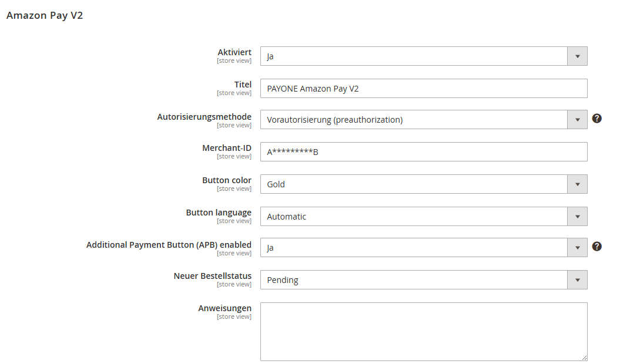The width and height of the screenshot is (630, 364).
Task: Click the Anweisungen label text
Action: coord(224,308)
